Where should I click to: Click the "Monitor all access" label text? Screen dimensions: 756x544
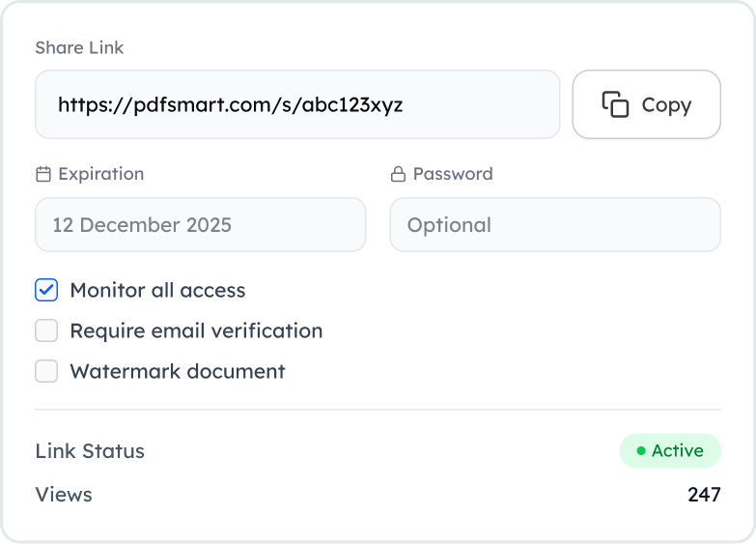tap(157, 290)
